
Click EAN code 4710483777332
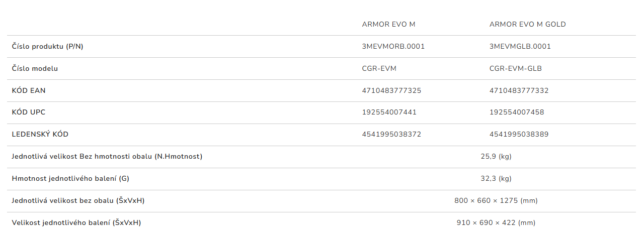[x=519, y=90]
